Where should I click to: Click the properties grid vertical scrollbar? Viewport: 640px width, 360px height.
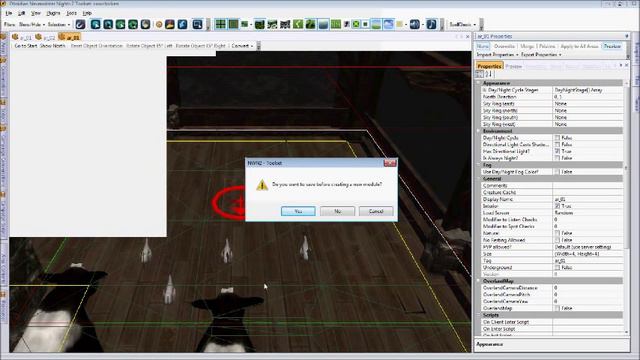(627, 207)
